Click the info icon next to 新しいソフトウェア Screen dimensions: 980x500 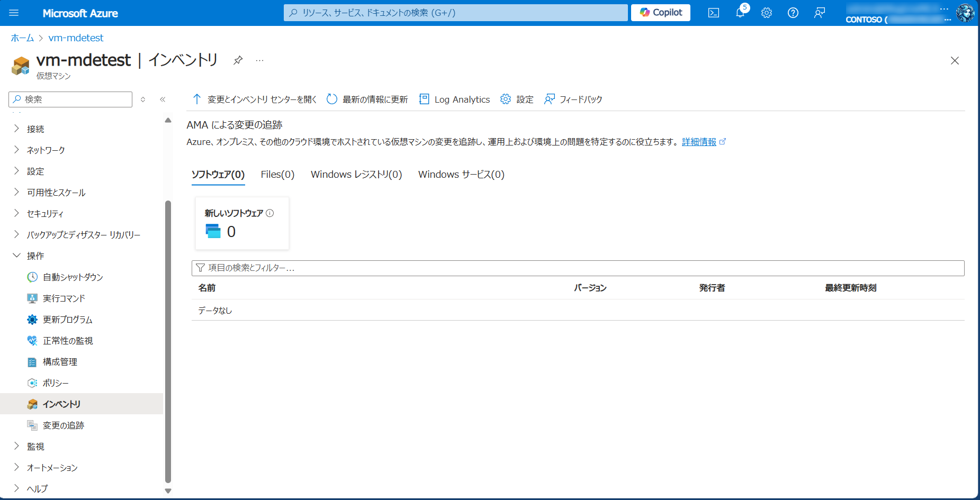pos(270,213)
